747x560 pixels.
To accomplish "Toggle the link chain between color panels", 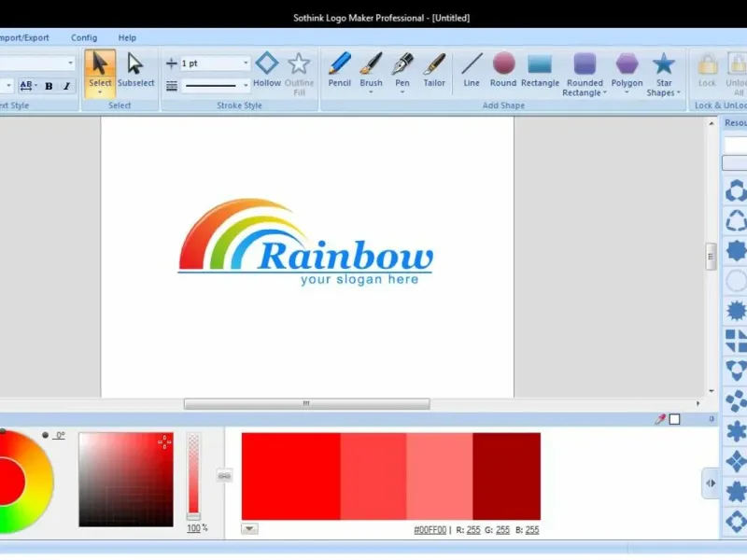I will click(224, 476).
